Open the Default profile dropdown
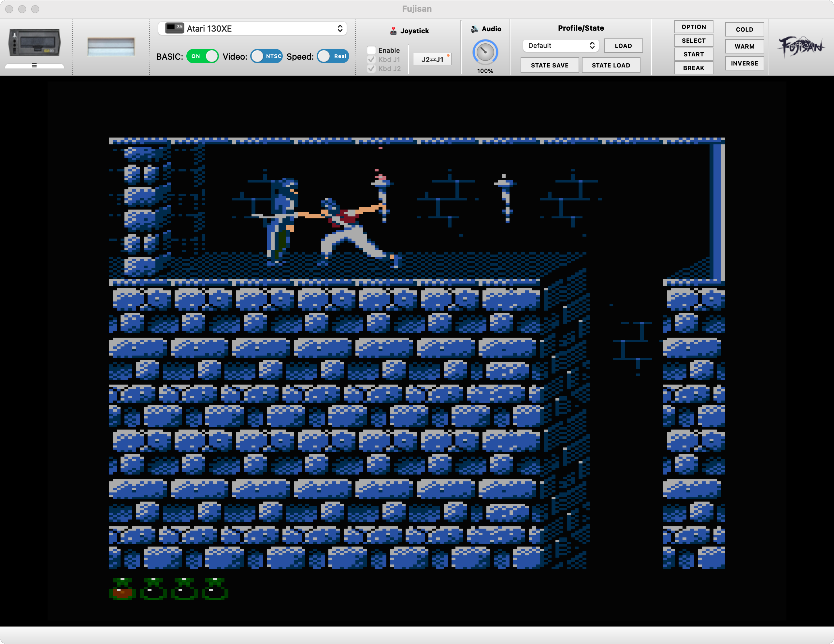The width and height of the screenshot is (834, 644). tap(561, 45)
